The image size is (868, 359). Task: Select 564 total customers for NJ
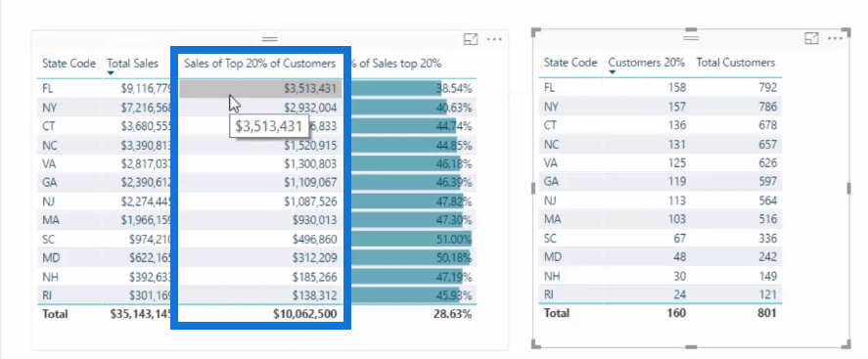(768, 201)
